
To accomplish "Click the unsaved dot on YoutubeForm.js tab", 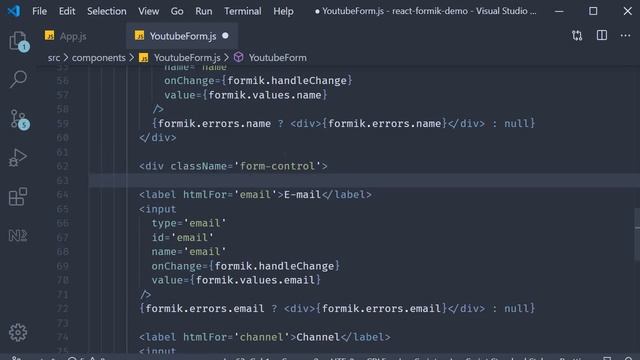I will pyautogui.click(x=225, y=36).
